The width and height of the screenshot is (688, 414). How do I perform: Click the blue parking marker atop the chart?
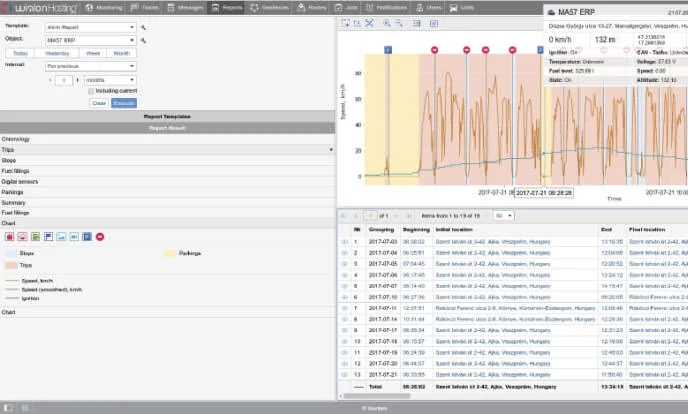(x=388, y=49)
